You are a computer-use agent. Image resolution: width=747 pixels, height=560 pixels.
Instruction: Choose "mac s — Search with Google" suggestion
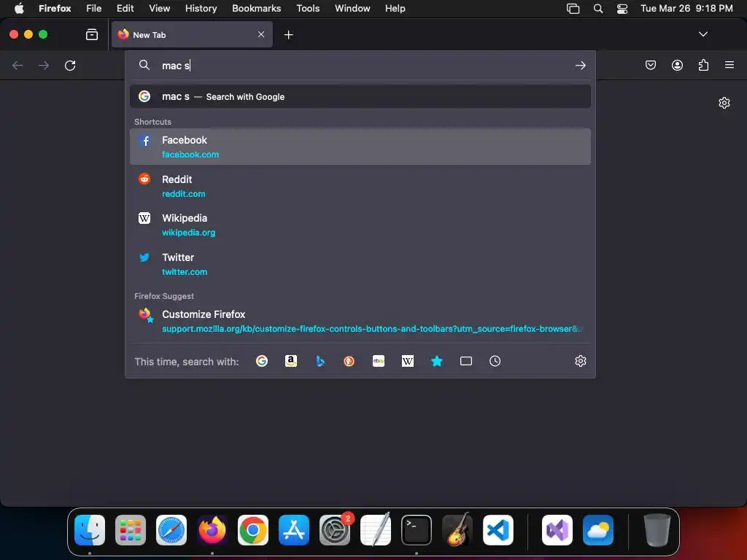pyautogui.click(x=360, y=97)
